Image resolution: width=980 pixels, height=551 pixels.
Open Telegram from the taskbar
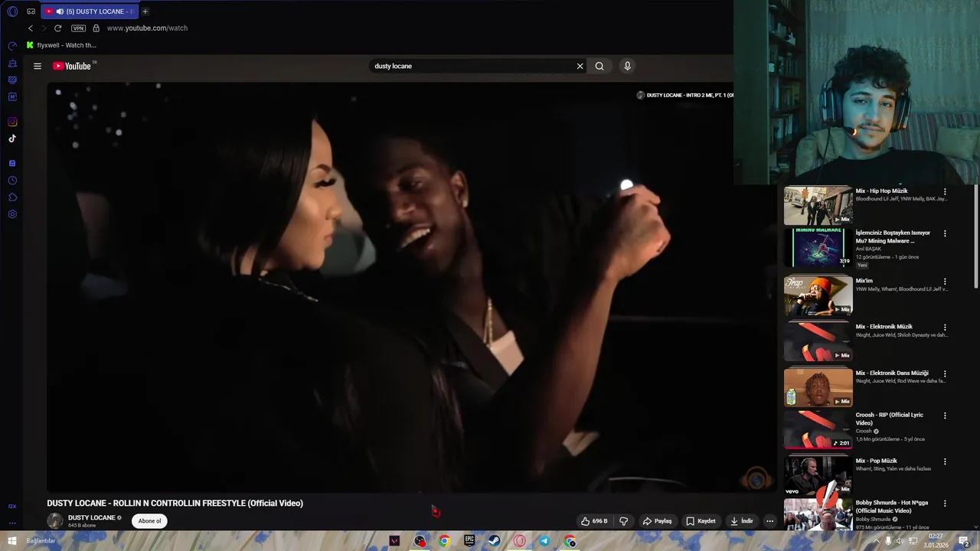pos(544,541)
